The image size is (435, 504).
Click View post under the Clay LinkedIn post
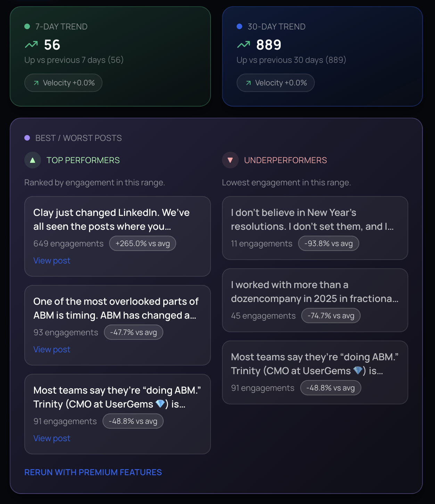(51, 260)
